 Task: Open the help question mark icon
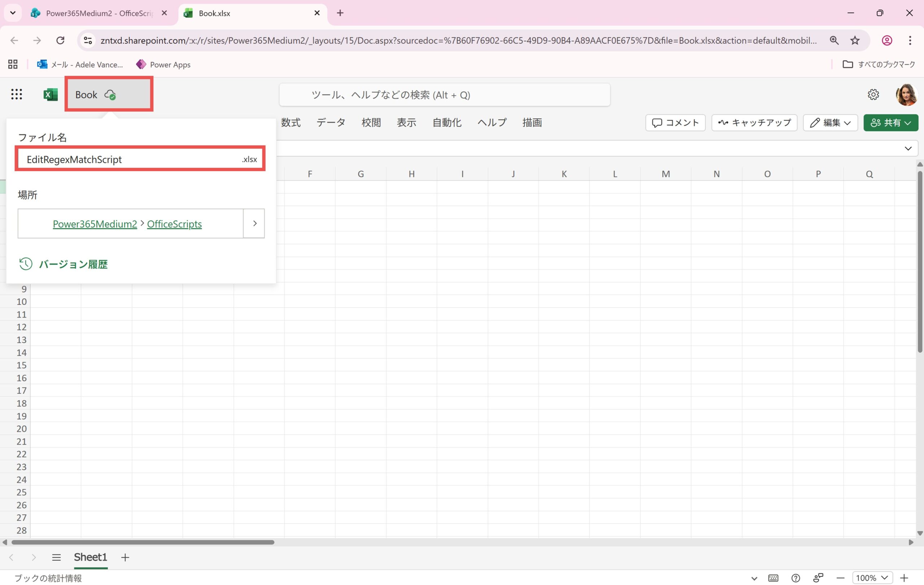coord(796,578)
